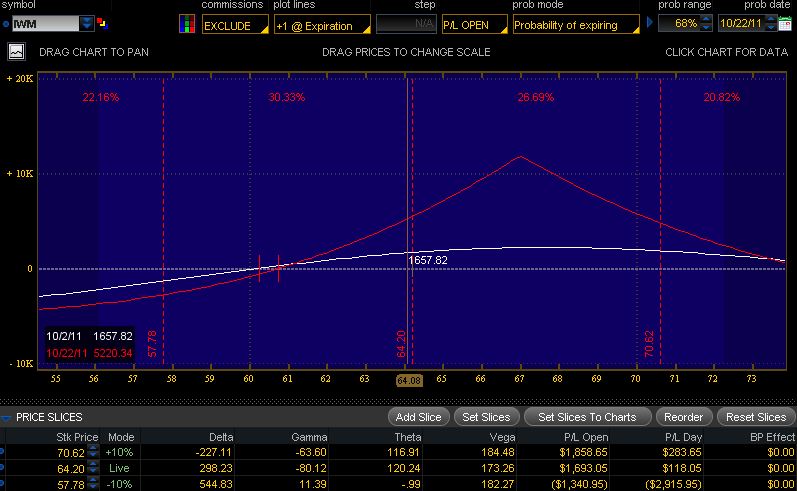
Task: Click the 10/2/11 1657.82 legend entry
Action: pos(89,336)
